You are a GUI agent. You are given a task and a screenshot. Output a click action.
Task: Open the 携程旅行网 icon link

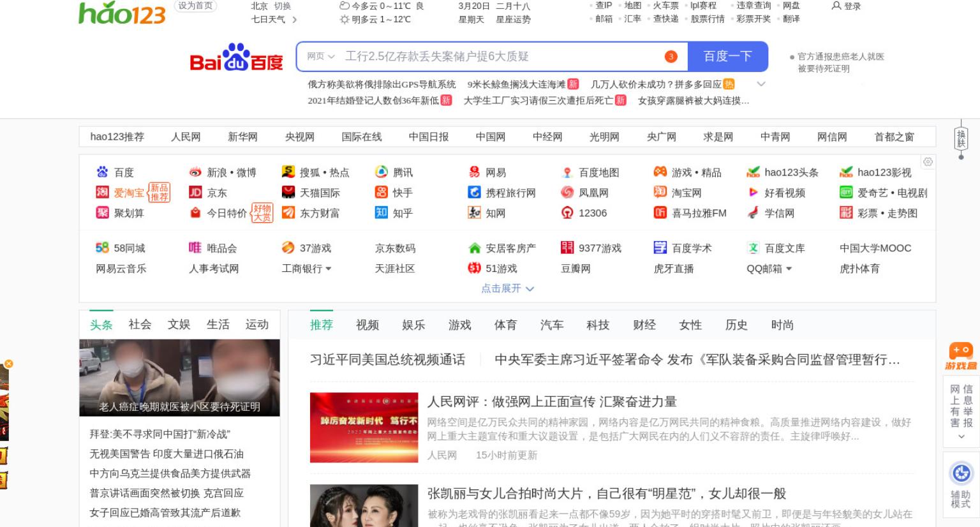(x=474, y=193)
